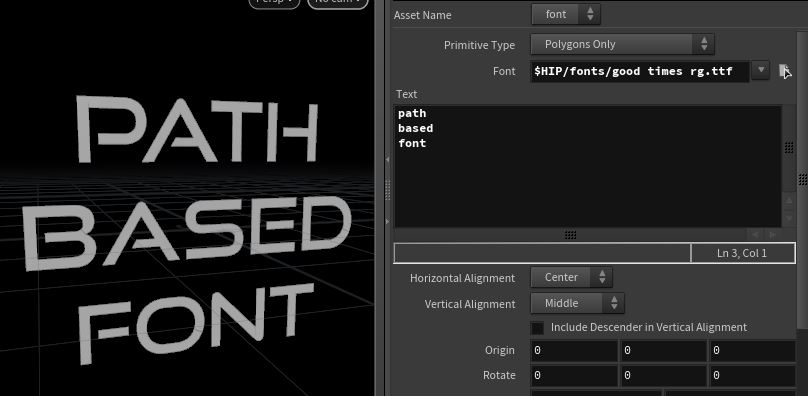The width and height of the screenshot is (808, 396).
Task: Click the Horizontal Alignment label
Action: [462, 278]
